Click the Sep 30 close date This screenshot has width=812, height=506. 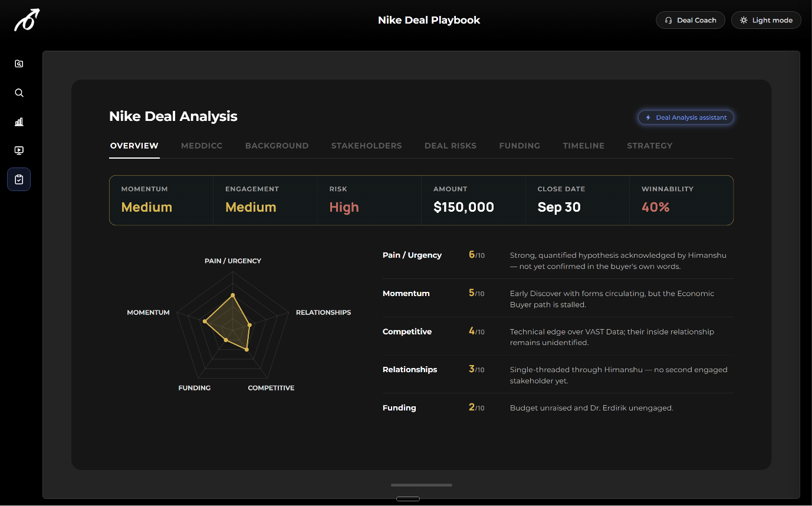pos(559,207)
